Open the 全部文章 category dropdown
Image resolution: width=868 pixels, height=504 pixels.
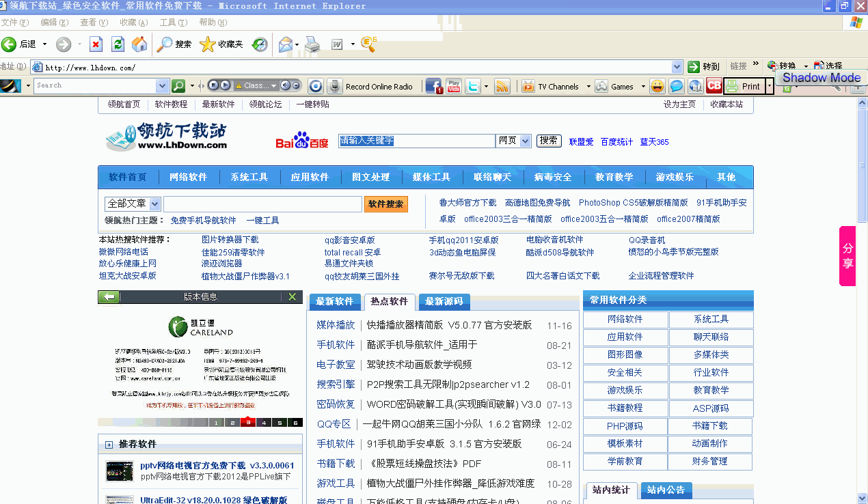(x=154, y=204)
